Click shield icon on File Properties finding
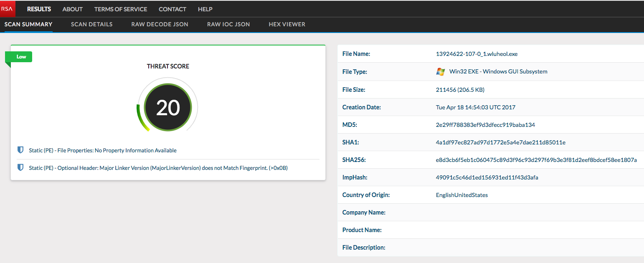 point(20,150)
